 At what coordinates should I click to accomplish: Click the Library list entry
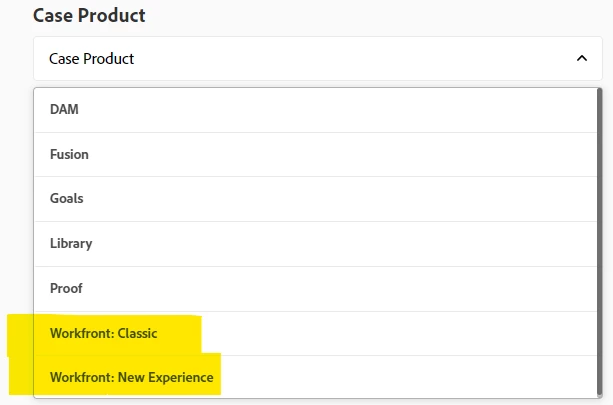[x=316, y=244]
